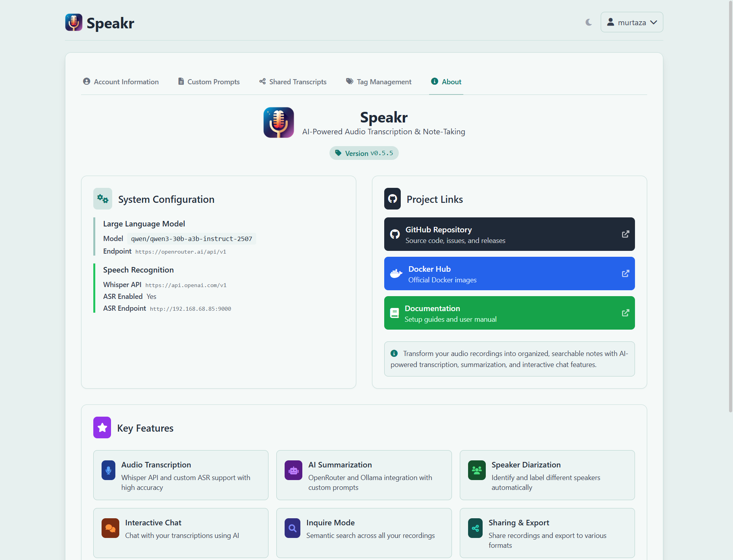Open the Documentation link
Image resolution: width=733 pixels, height=560 pixels.
pyautogui.click(x=509, y=313)
